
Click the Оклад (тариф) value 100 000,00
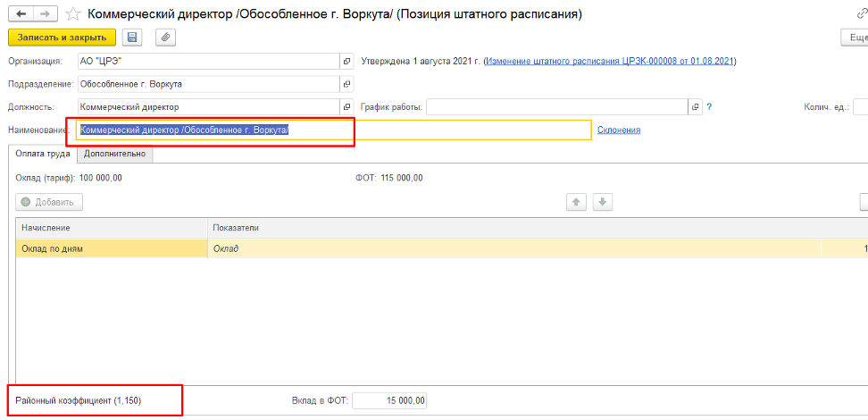pos(101,178)
